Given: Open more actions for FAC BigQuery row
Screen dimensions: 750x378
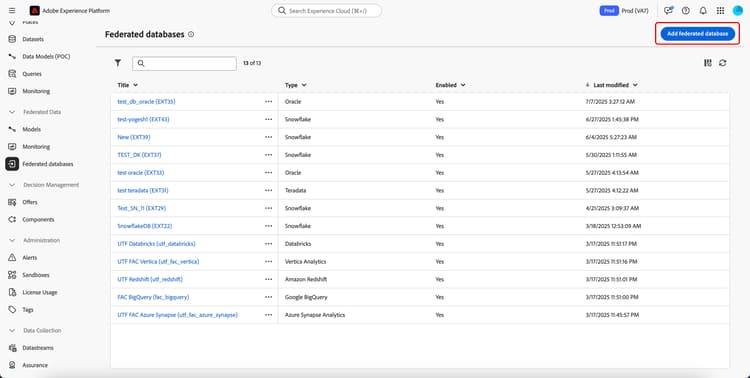Looking at the screenshot, I should pos(268,297).
